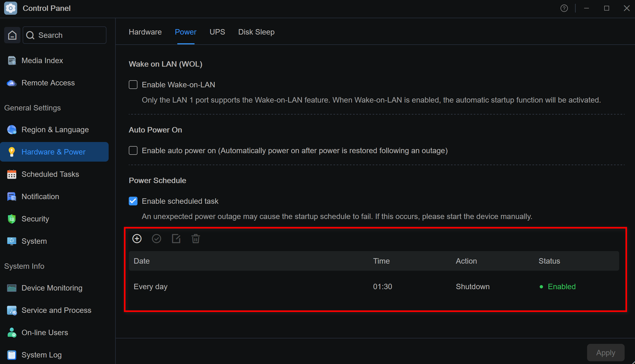The height and width of the screenshot is (364, 635).
Task: Click the Control Panel gear icon
Action: coord(11,8)
